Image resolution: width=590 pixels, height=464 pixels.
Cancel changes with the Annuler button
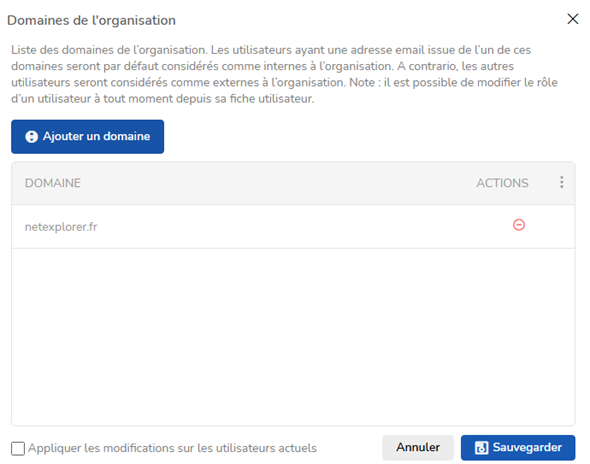(418, 447)
